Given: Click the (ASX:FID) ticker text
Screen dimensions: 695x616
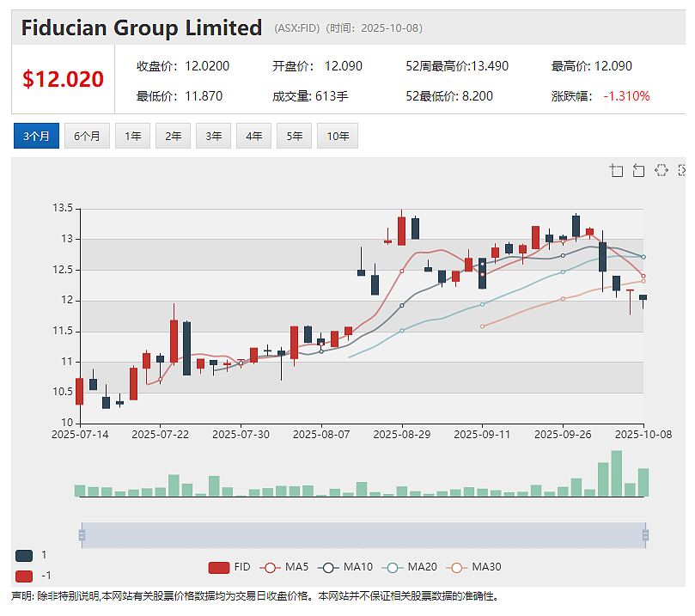Looking at the screenshot, I should click(297, 28).
